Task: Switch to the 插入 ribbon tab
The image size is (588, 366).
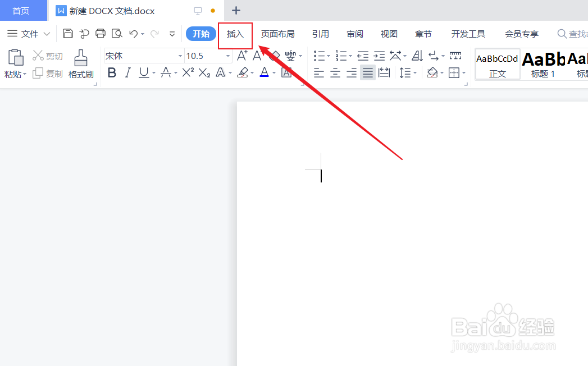Action: click(x=235, y=34)
